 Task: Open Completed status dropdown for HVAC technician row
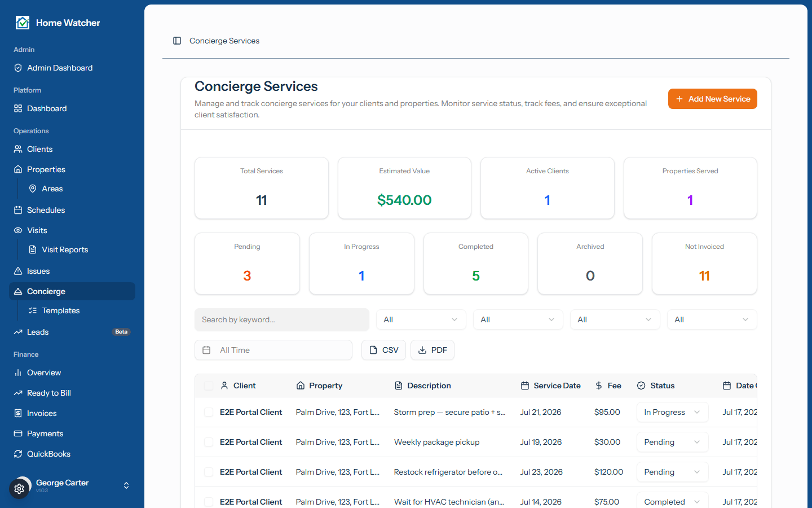(673, 500)
